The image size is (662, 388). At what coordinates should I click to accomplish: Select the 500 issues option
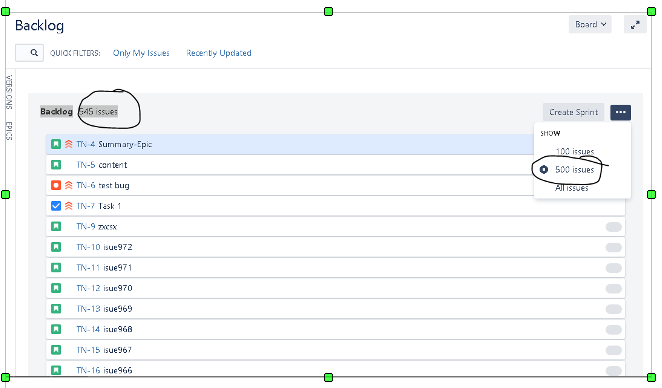pyautogui.click(x=575, y=170)
